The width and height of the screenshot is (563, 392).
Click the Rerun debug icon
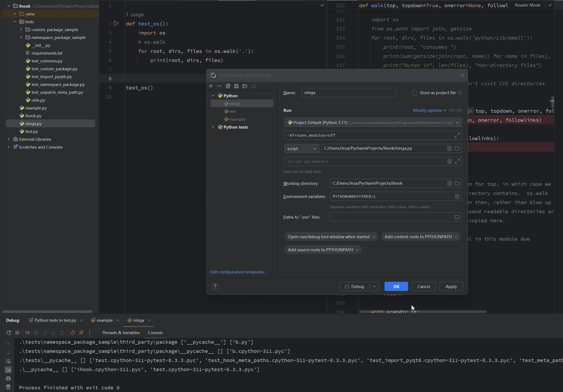tap(9, 333)
